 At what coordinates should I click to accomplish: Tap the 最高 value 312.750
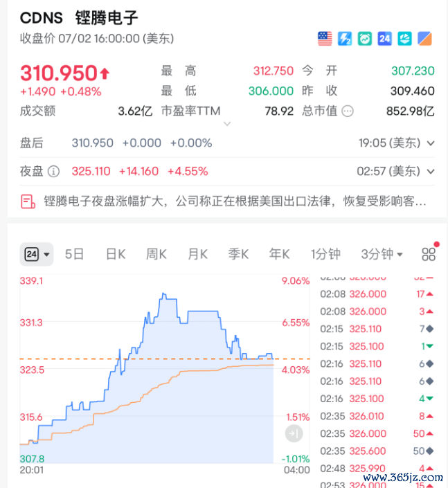point(274,71)
